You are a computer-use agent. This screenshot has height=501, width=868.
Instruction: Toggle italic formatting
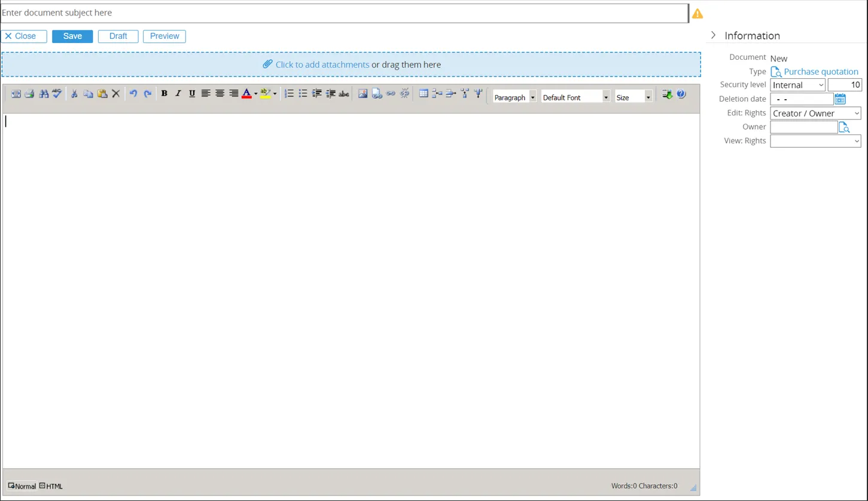(178, 94)
